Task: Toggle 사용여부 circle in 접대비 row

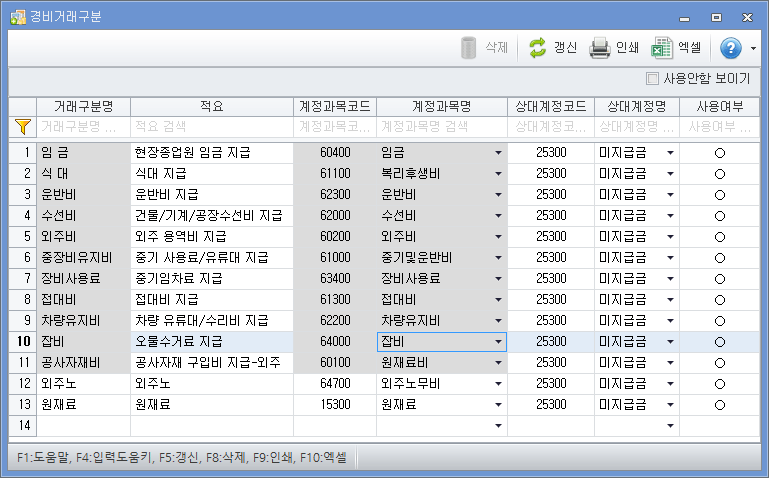Action: (x=719, y=300)
